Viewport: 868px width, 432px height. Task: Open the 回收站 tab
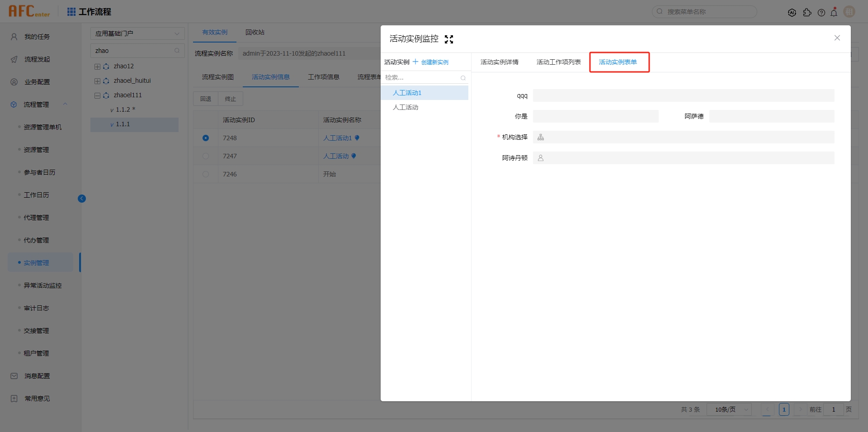click(x=255, y=32)
